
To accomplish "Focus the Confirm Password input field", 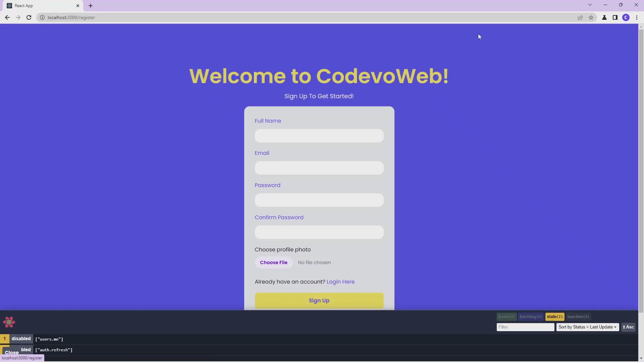I will pyautogui.click(x=319, y=232).
